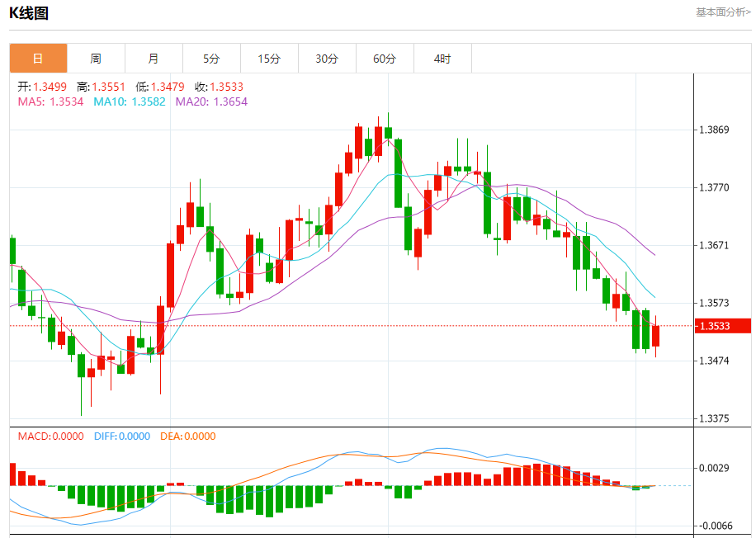Click the low price 1.3479
Image resolution: width=756 pixels, height=538 pixels.
coord(168,87)
